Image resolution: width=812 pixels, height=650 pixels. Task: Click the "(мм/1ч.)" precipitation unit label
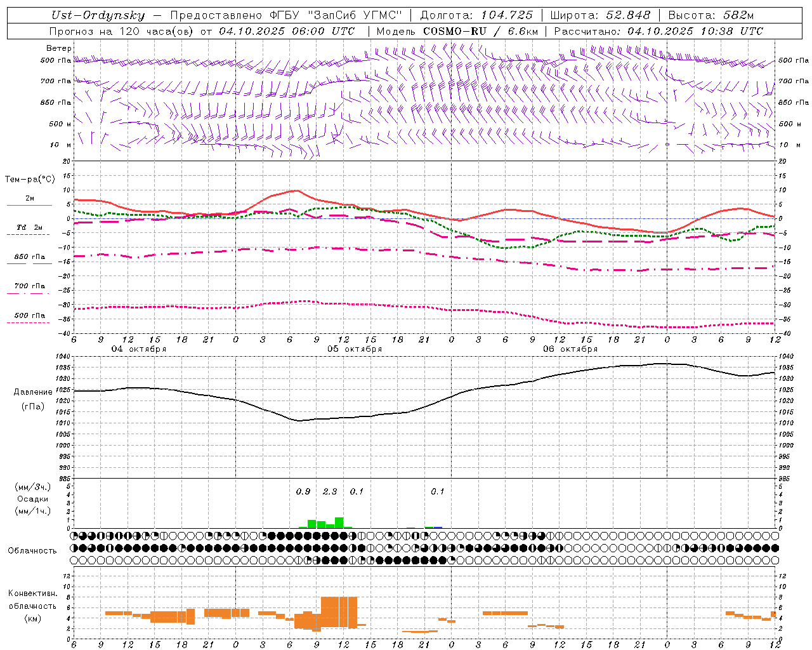33,511
